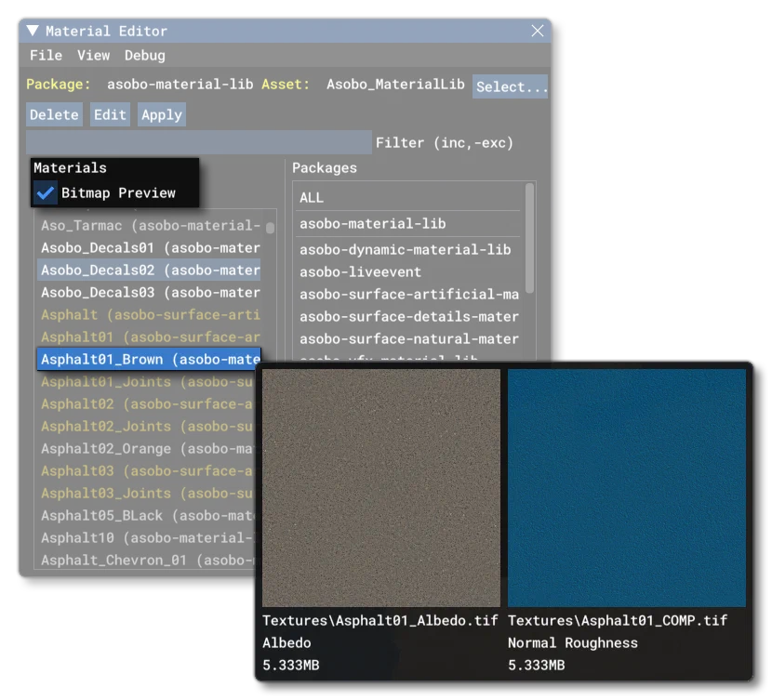The image size is (772, 700).
Task: Select Asphalt01 material row
Action: [x=150, y=337]
